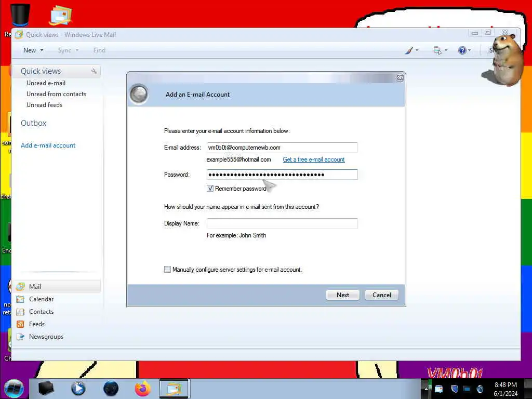
Task: Open the black box app in the taskbar
Action: [46, 389]
